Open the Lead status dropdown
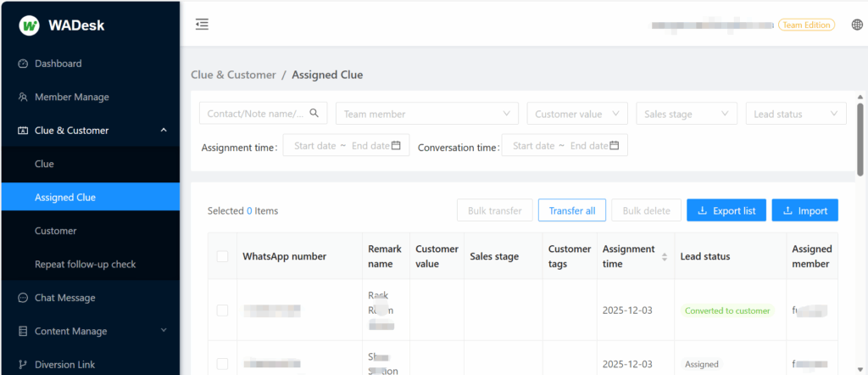 (x=794, y=114)
